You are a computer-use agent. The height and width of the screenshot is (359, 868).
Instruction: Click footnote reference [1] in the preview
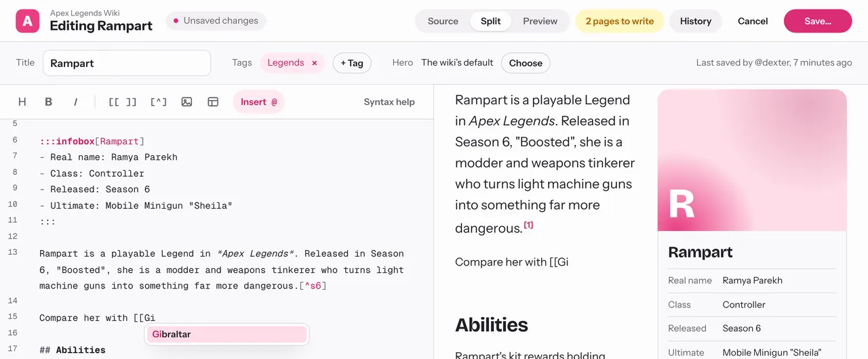coord(528,225)
